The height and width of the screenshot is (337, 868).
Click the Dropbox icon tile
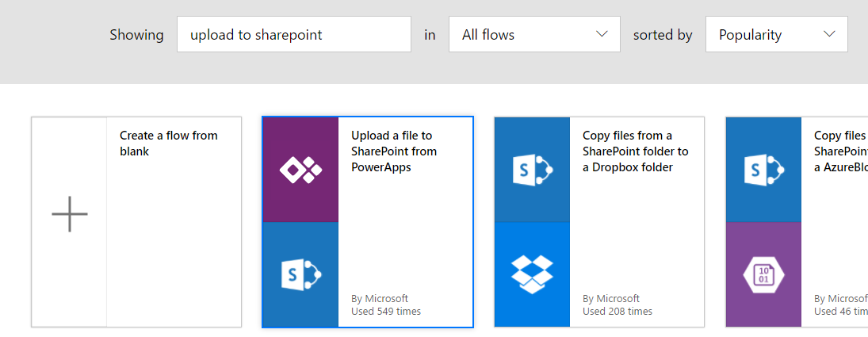pyautogui.click(x=532, y=274)
